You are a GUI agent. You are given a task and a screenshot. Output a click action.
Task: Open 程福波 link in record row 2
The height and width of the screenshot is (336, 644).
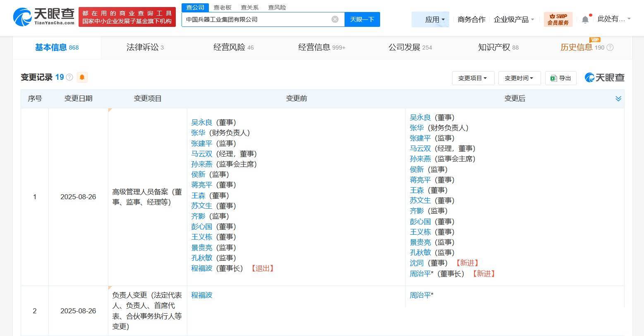pos(201,295)
